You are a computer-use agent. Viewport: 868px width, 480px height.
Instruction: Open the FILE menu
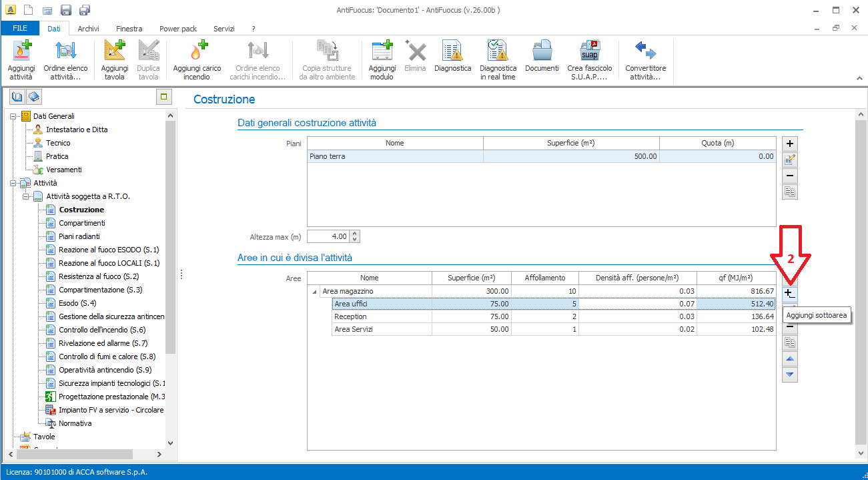20,29
